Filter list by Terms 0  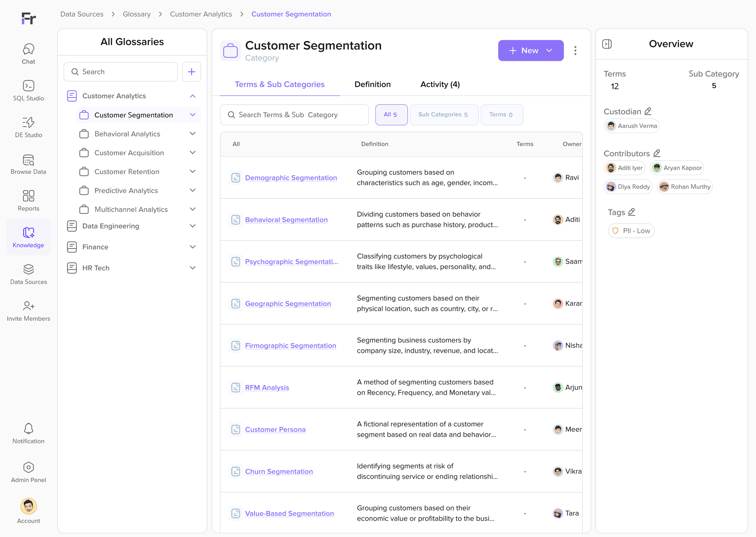[502, 115]
